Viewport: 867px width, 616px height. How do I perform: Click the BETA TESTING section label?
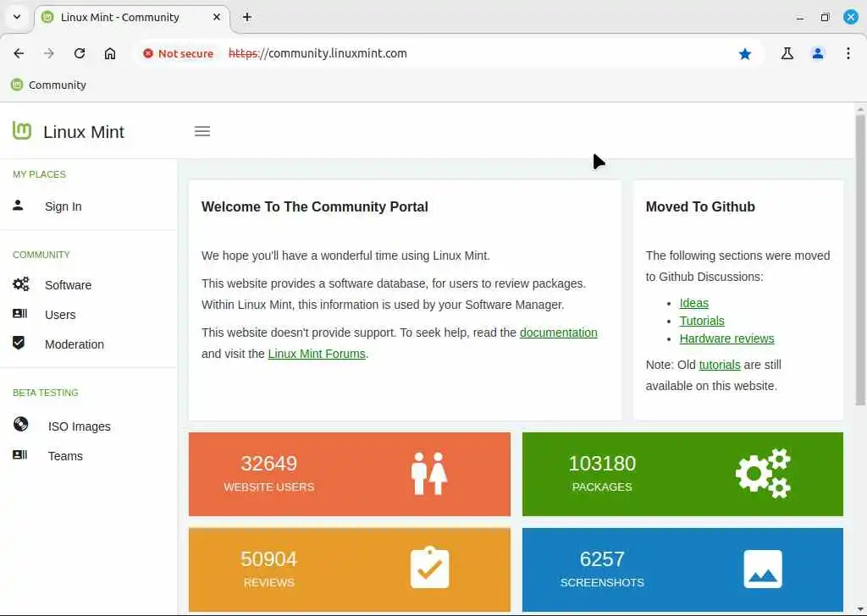tap(46, 393)
